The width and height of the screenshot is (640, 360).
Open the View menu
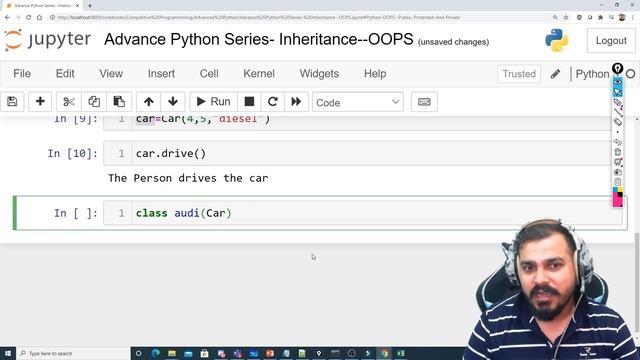[x=111, y=73]
